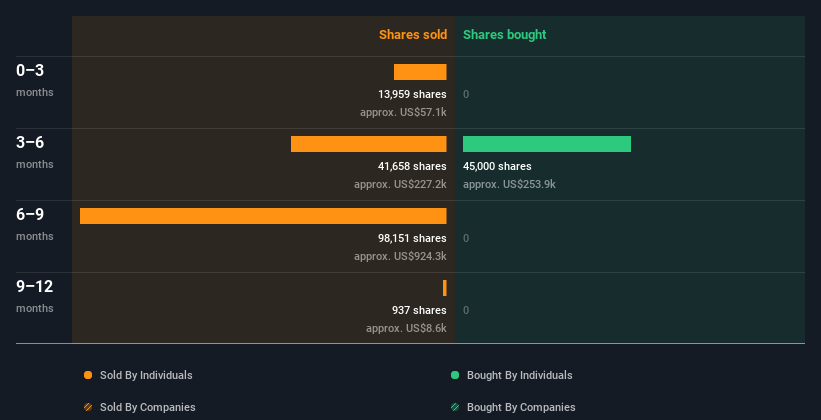The height and width of the screenshot is (420, 821).
Task: Toggle the Sold By Individuals legend label
Action: [x=146, y=375]
